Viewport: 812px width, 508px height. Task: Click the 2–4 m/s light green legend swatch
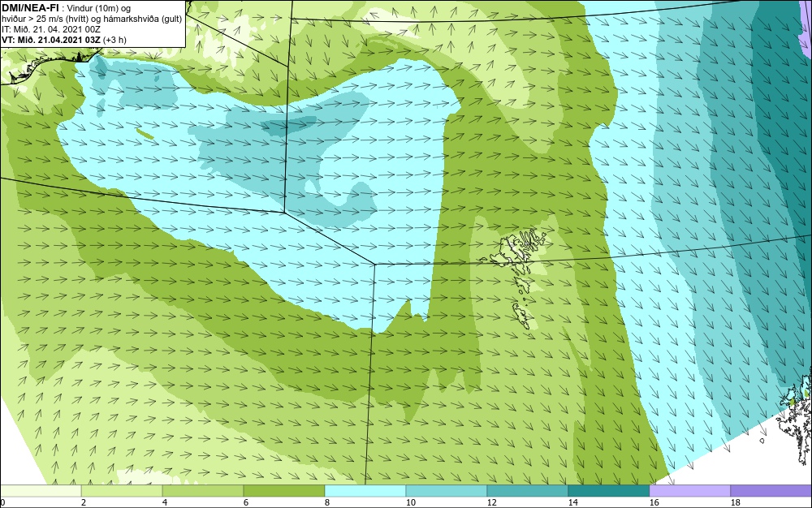pyautogui.click(x=122, y=491)
